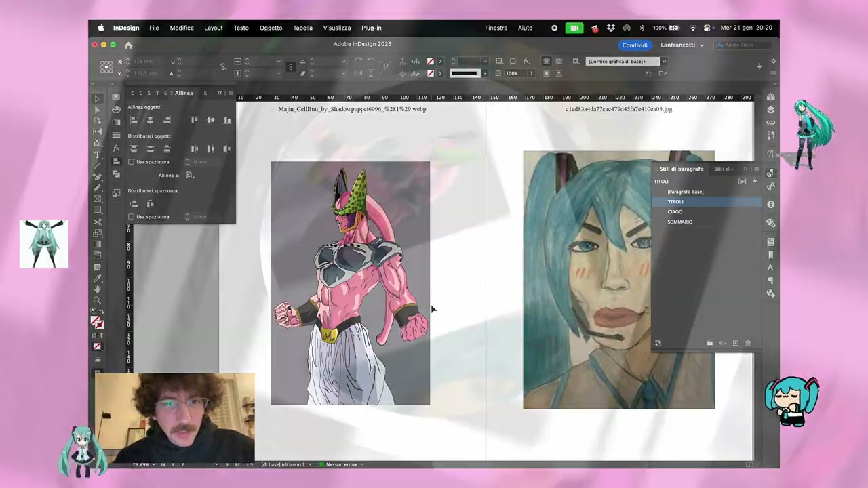
Task: Click the Home icon in title bar
Action: pyautogui.click(x=128, y=45)
